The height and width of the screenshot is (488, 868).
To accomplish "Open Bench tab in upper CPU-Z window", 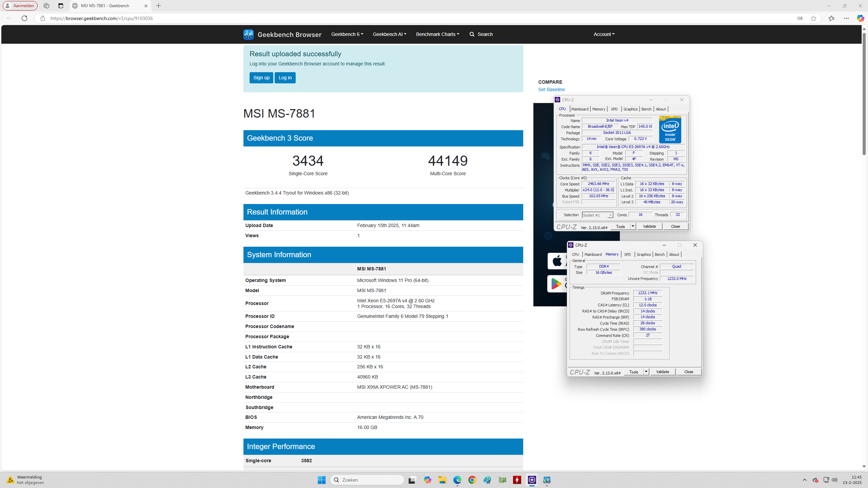I will pos(647,109).
